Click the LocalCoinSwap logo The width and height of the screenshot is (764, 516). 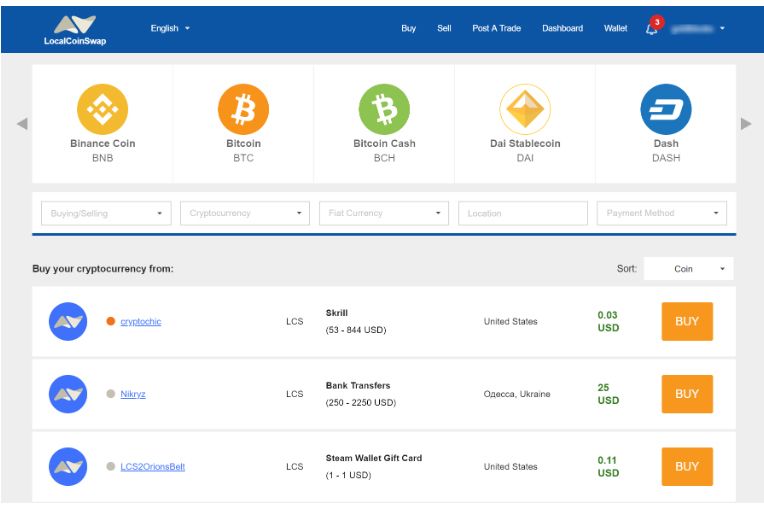coord(75,30)
